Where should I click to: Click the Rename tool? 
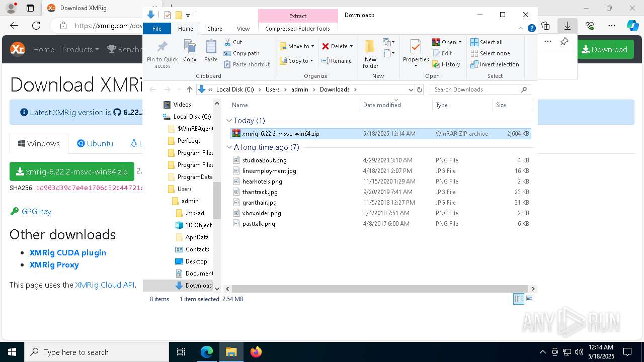point(337,61)
